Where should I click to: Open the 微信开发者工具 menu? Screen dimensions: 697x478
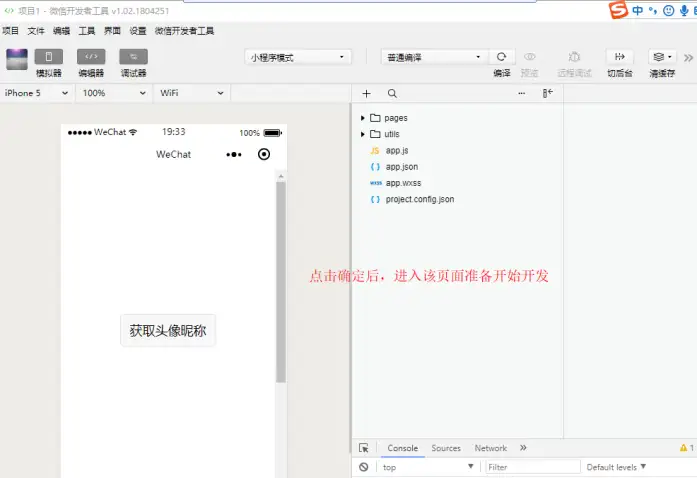pos(184,31)
